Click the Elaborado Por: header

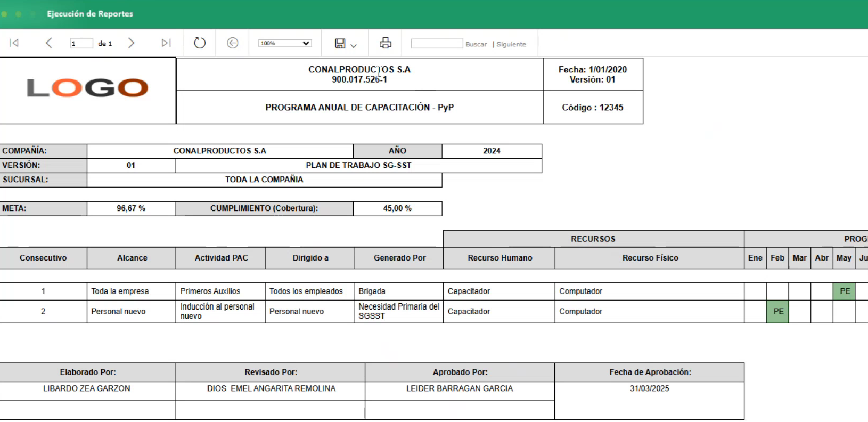click(88, 372)
